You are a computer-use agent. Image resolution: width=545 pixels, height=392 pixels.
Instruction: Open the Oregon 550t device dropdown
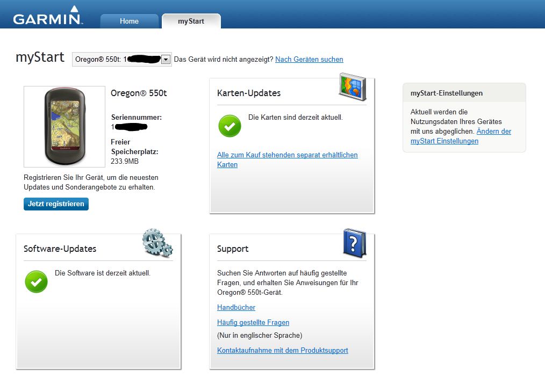click(x=121, y=60)
